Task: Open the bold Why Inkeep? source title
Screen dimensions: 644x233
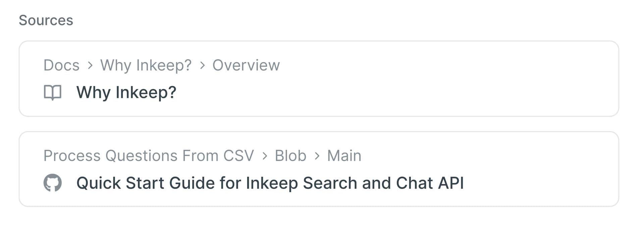Action: tap(126, 92)
